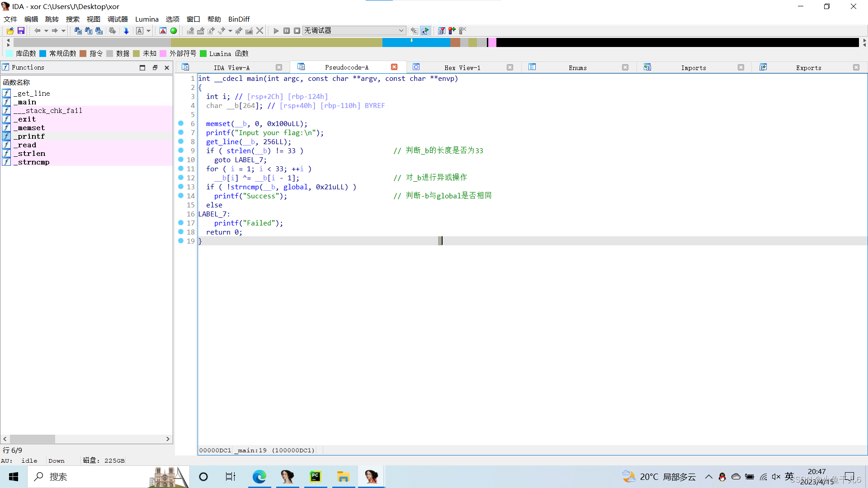Save the IDA database (disk icon)
The height and width of the screenshot is (488, 868).
[x=21, y=31]
